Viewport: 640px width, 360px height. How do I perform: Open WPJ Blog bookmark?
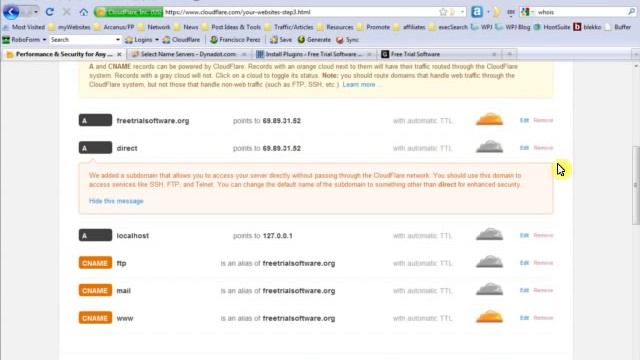[512, 27]
